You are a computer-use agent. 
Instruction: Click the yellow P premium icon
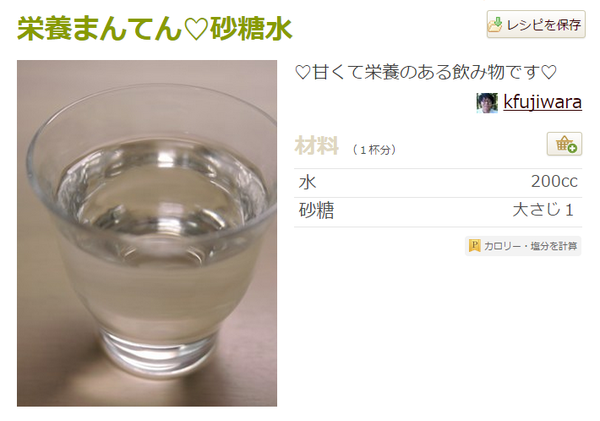[474, 246]
